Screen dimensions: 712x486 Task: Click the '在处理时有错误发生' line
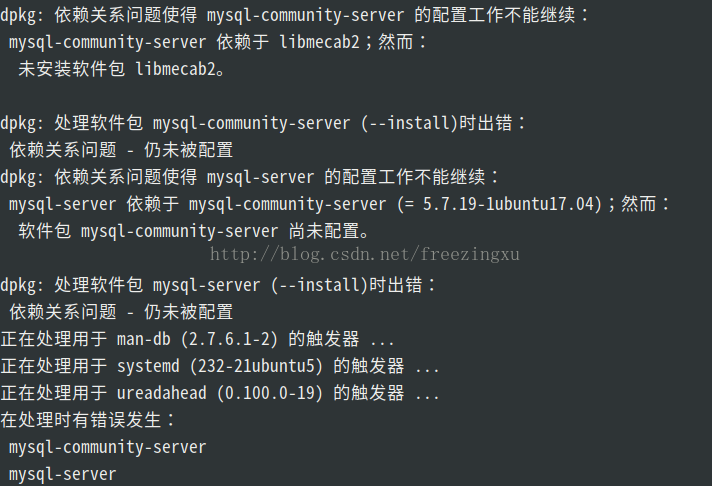(x=89, y=420)
